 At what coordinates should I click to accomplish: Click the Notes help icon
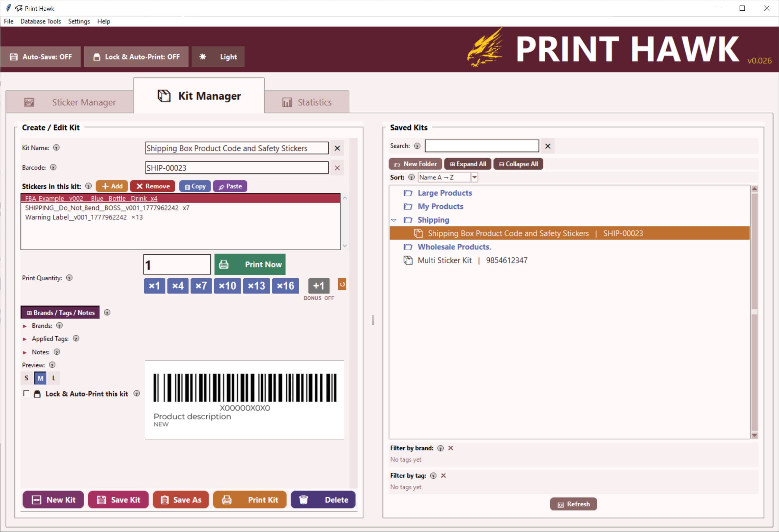pyautogui.click(x=57, y=352)
